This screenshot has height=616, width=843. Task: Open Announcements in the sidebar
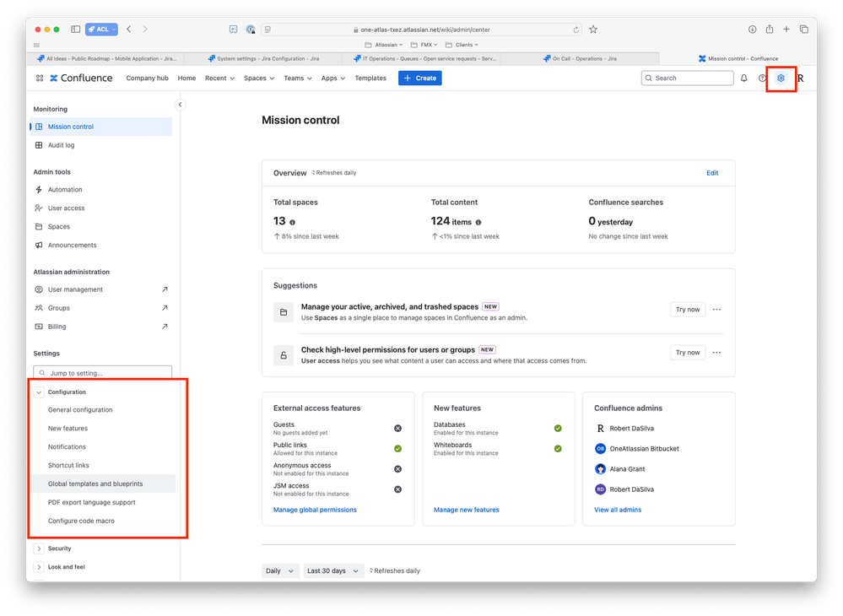[x=101, y=245]
